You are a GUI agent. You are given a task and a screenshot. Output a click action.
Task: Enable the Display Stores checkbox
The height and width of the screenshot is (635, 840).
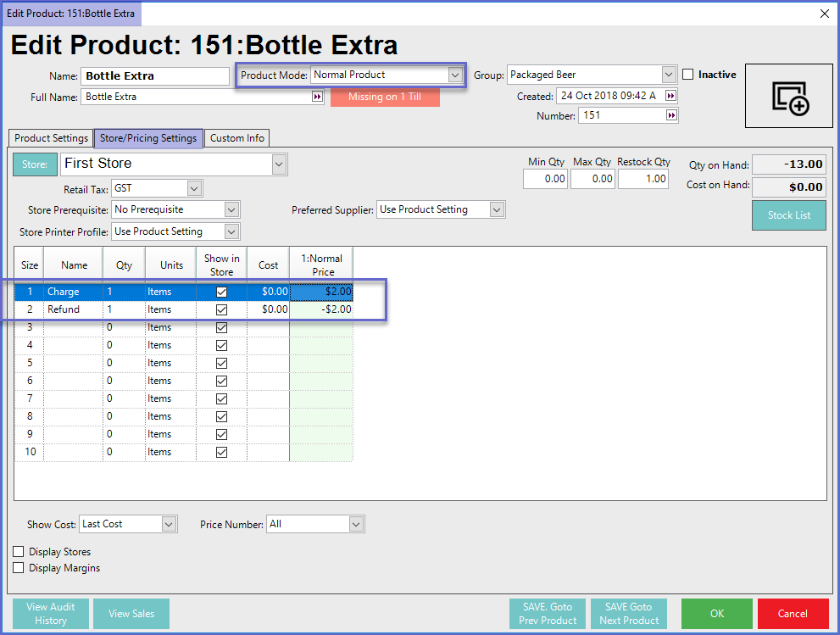[x=19, y=552]
